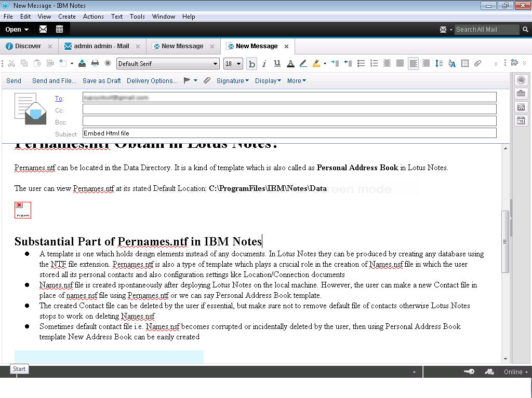The width and height of the screenshot is (532, 398).
Task: Click the Send button
Action: tap(14, 80)
